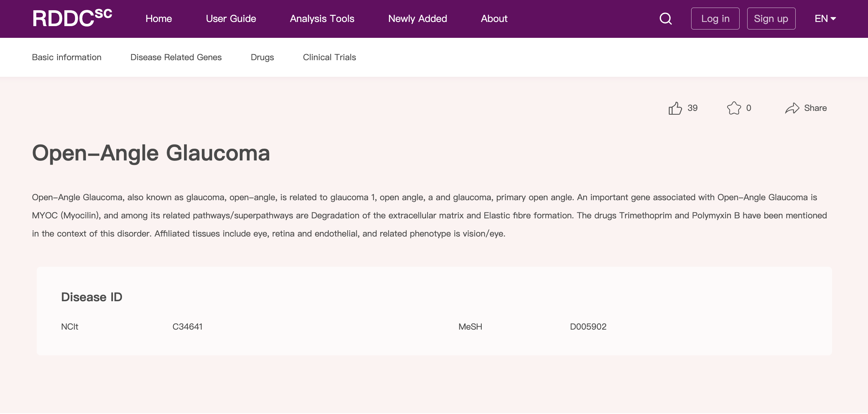
Task: Select the Clinical Trials tab
Action: point(329,57)
